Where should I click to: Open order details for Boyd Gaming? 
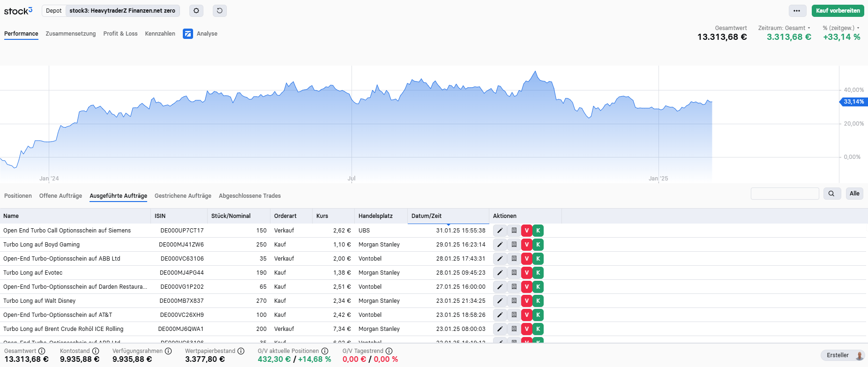[x=514, y=245]
